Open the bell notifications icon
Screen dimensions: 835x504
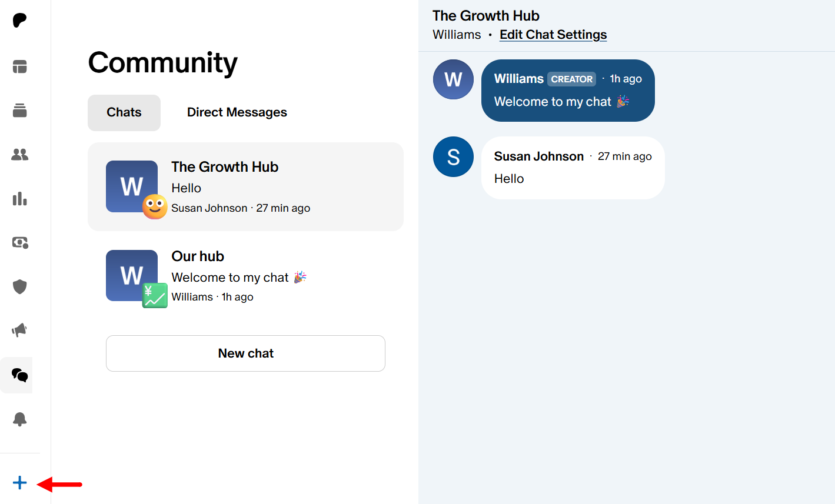(x=19, y=419)
